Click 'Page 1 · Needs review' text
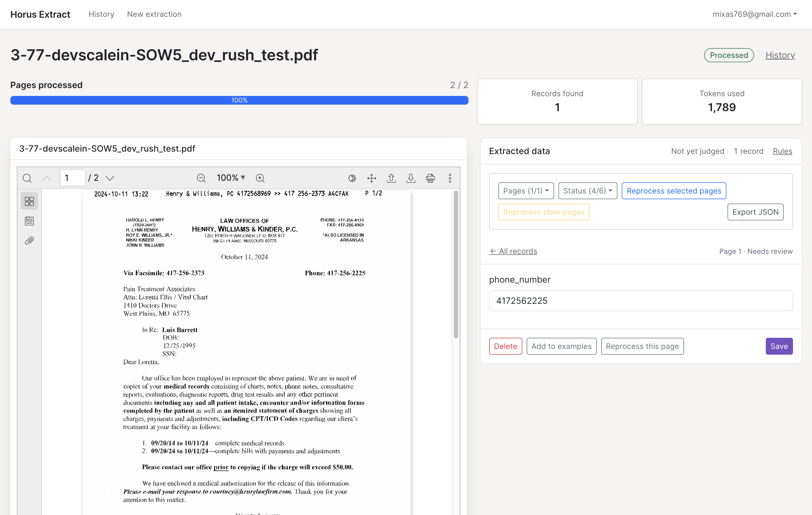 [x=756, y=251]
